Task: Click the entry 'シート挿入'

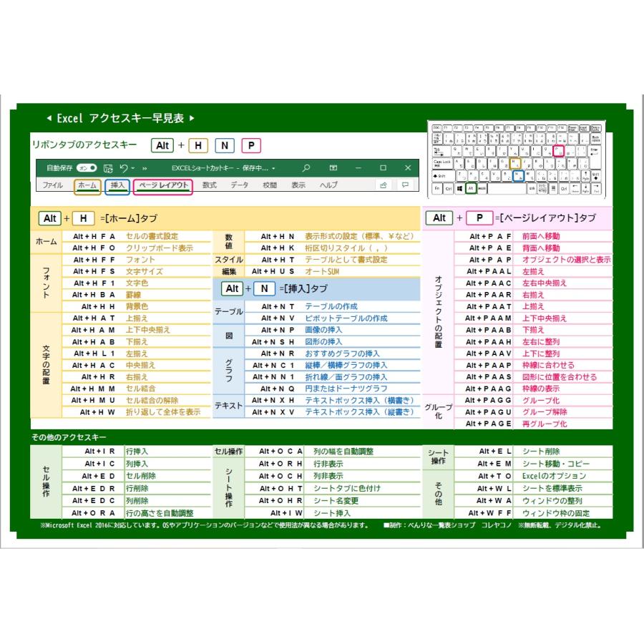Action: (332, 513)
